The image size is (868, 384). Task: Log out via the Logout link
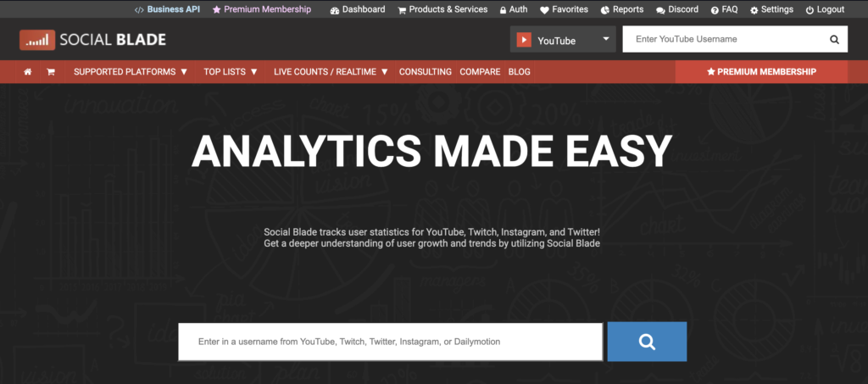[825, 9]
